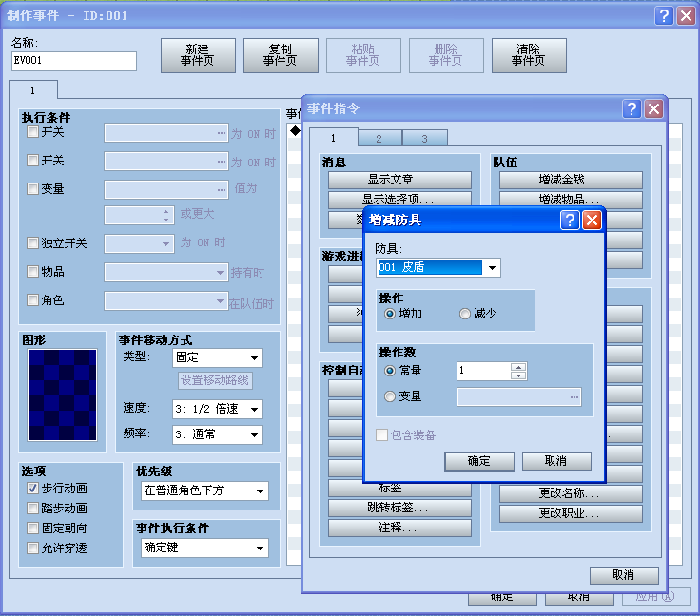Enable the second 开关 condition checkbox
Image resolution: width=700 pixels, height=616 pixels.
point(32,160)
